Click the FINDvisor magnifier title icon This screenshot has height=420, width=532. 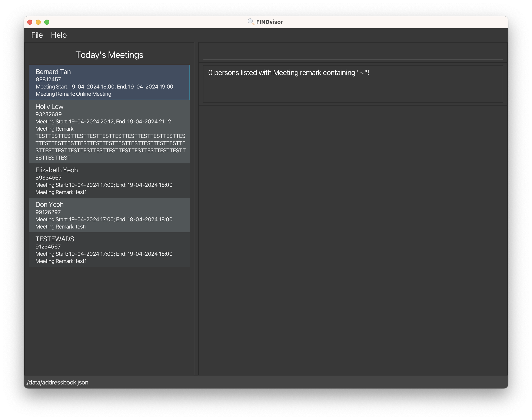pos(250,22)
